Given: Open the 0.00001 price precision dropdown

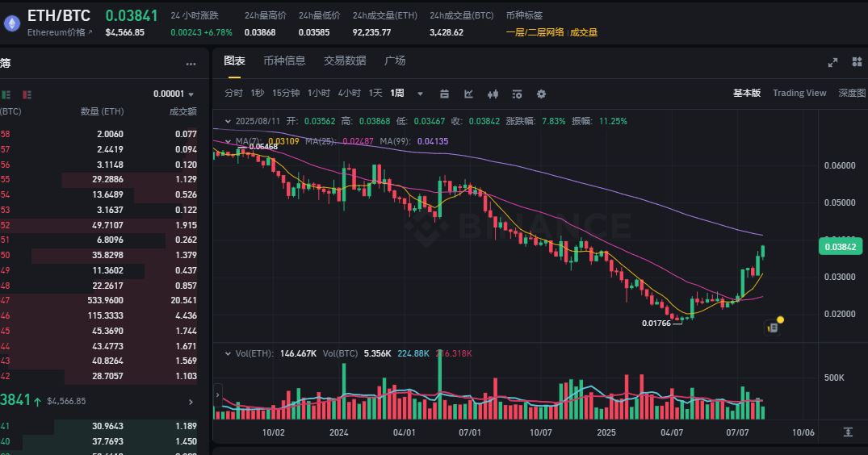Looking at the screenshot, I should [x=174, y=94].
